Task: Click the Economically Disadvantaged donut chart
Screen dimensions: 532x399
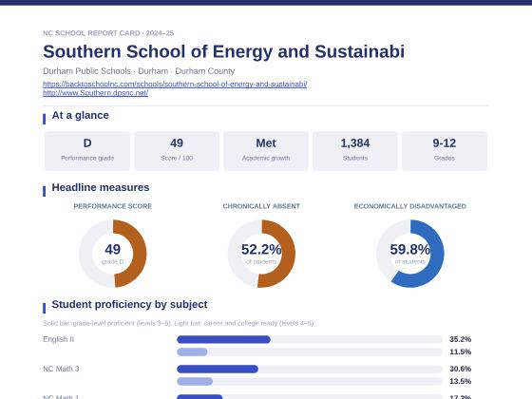Action: [x=409, y=254]
